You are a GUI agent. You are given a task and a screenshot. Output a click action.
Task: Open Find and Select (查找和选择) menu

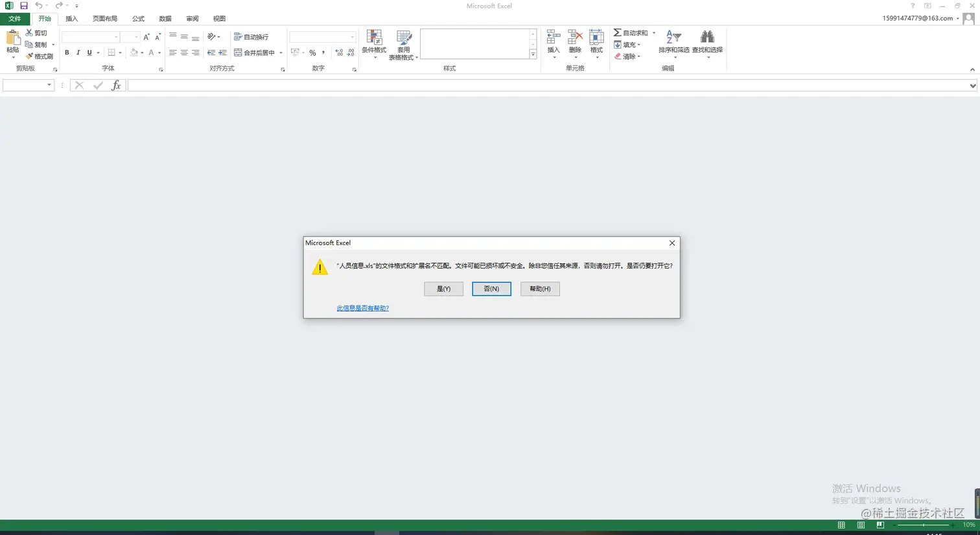pyautogui.click(x=707, y=44)
